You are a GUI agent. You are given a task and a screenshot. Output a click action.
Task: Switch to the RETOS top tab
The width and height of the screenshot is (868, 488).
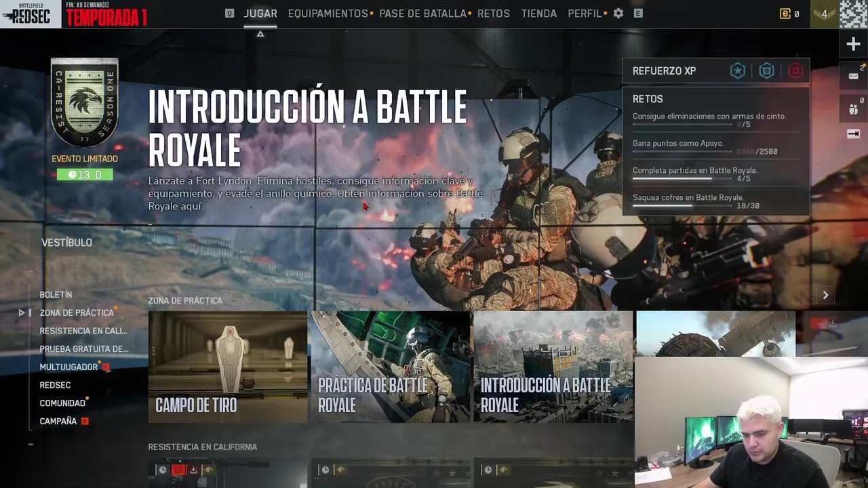(x=494, y=14)
